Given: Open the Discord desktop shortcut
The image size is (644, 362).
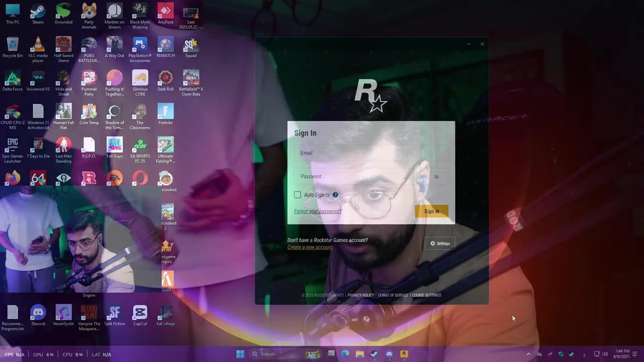Looking at the screenshot, I should [x=38, y=315].
